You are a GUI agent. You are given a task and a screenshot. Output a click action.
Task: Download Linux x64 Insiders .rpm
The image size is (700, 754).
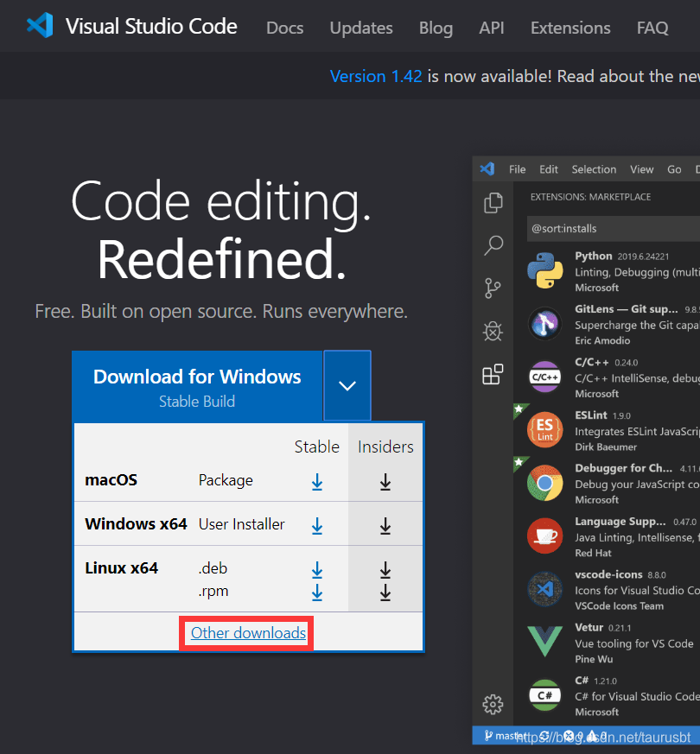pyautogui.click(x=385, y=592)
